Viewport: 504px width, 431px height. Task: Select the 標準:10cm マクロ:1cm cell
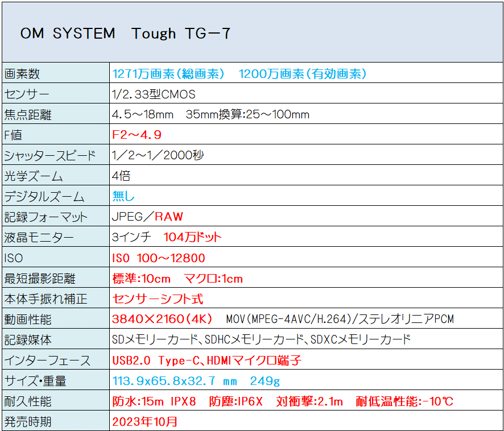coord(306,277)
